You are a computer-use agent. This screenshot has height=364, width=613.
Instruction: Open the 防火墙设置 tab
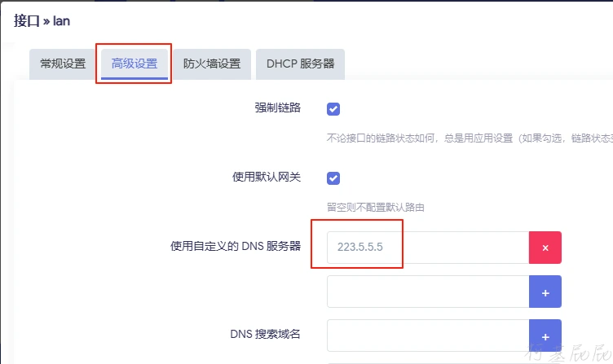[212, 64]
